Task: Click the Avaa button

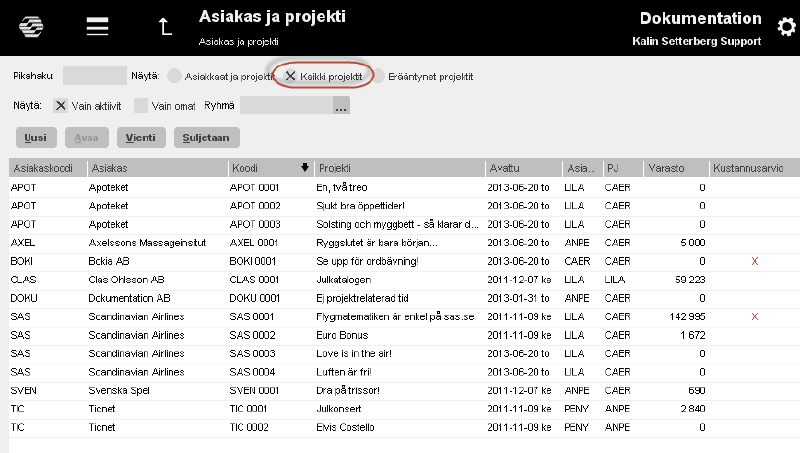Action: pyautogui.click(x=86, y=138)
